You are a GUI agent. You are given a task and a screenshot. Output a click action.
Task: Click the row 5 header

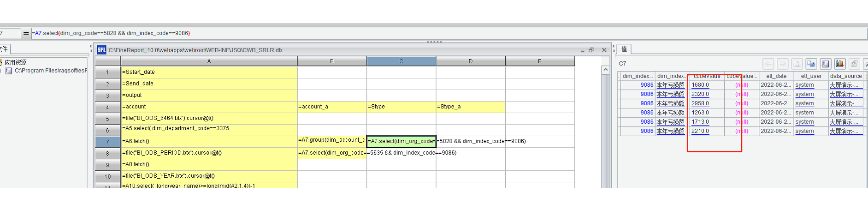[107, 119]
